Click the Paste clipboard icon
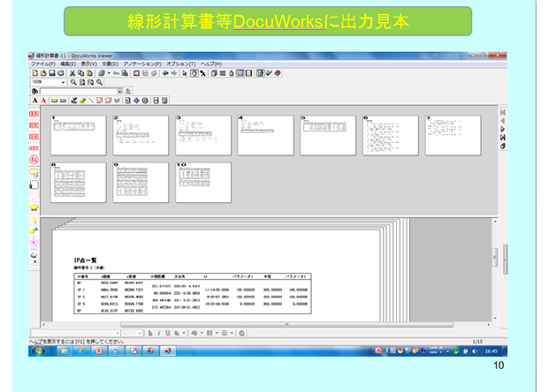548x392 pixels. 89,73
